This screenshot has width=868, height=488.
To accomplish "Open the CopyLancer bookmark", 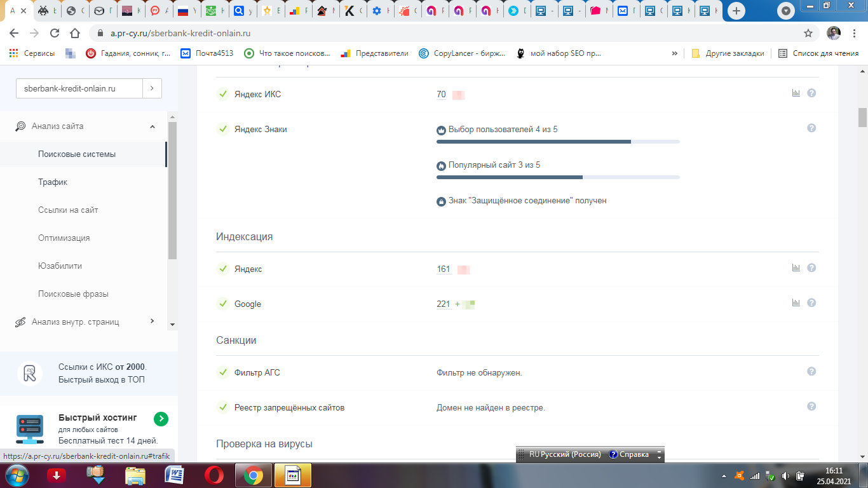I will point(463,53).
